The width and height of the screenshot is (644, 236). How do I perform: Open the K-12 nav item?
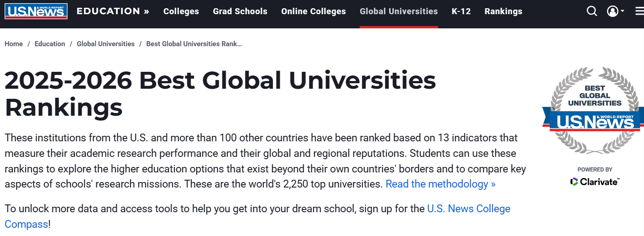tap(461, 11)
